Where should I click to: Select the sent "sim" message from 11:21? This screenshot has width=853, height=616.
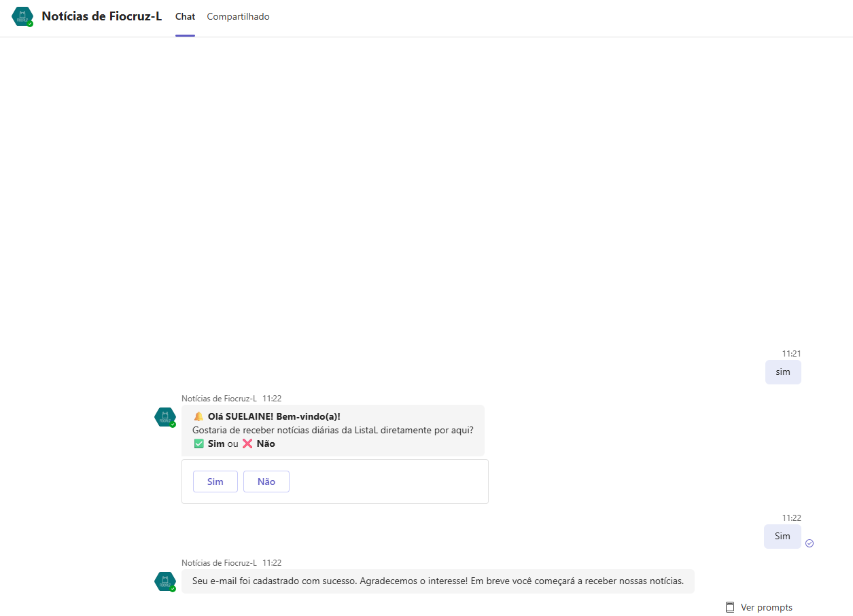[782, 372]
